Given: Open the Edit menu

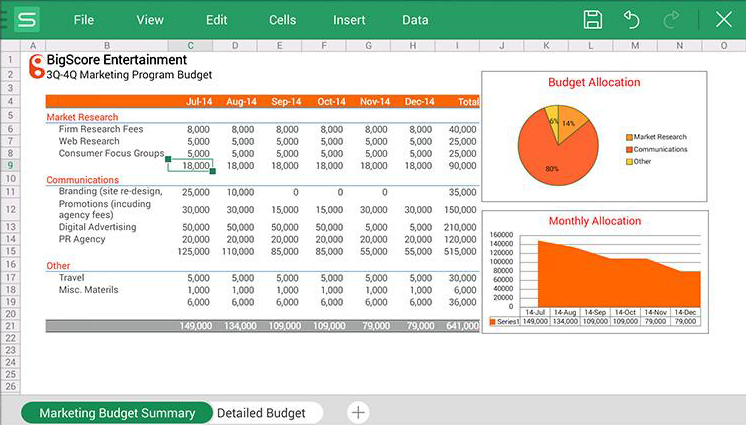Looking at the screenshot, I should click(x=216, y=20).
